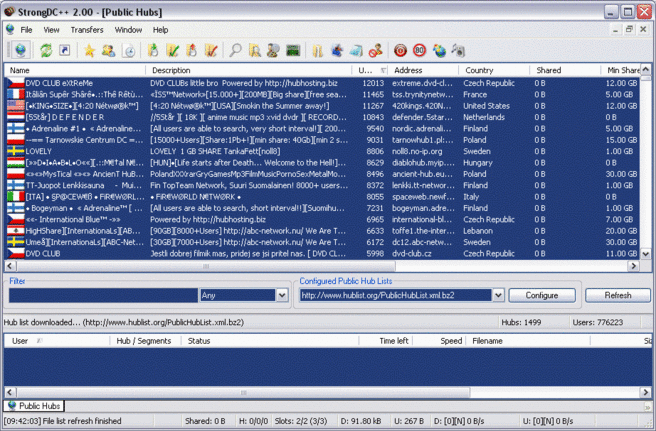Open Favorite Hubs via the yellow star icon
The height and width of the screenshot is (431, 656).
89,49
